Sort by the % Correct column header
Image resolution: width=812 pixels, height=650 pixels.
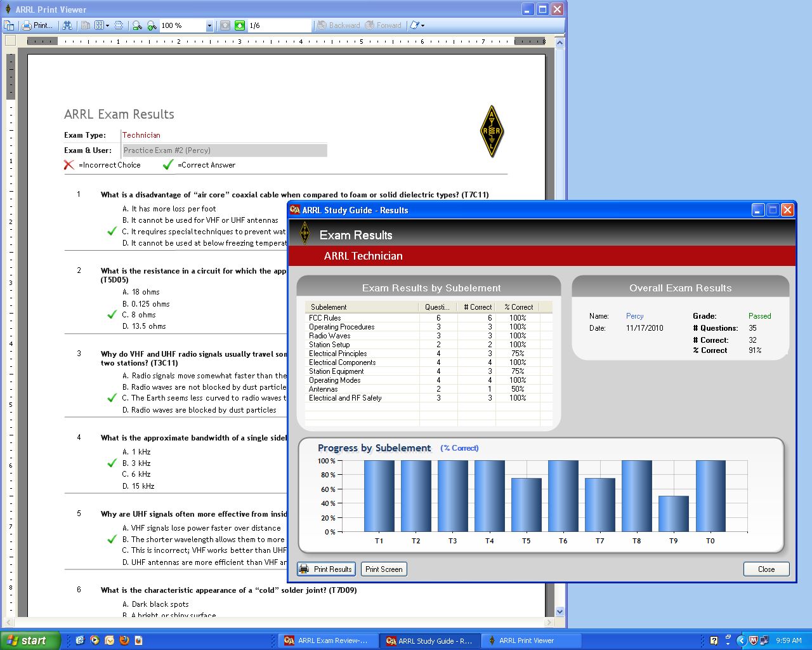(518, 307)
